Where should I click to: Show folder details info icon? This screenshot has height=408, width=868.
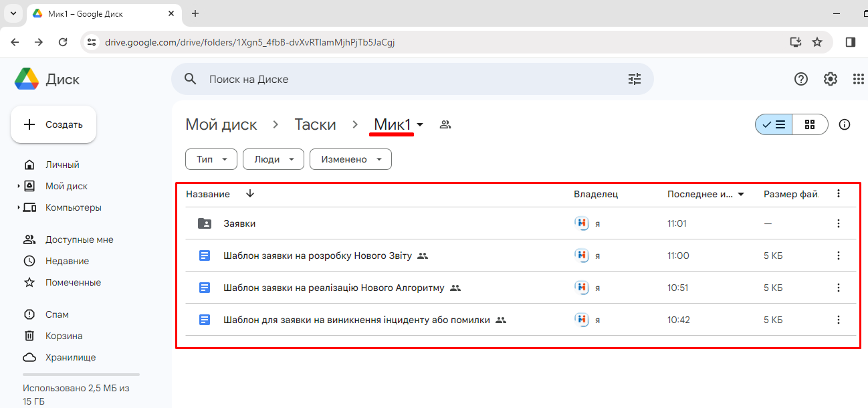pos(845,124)
